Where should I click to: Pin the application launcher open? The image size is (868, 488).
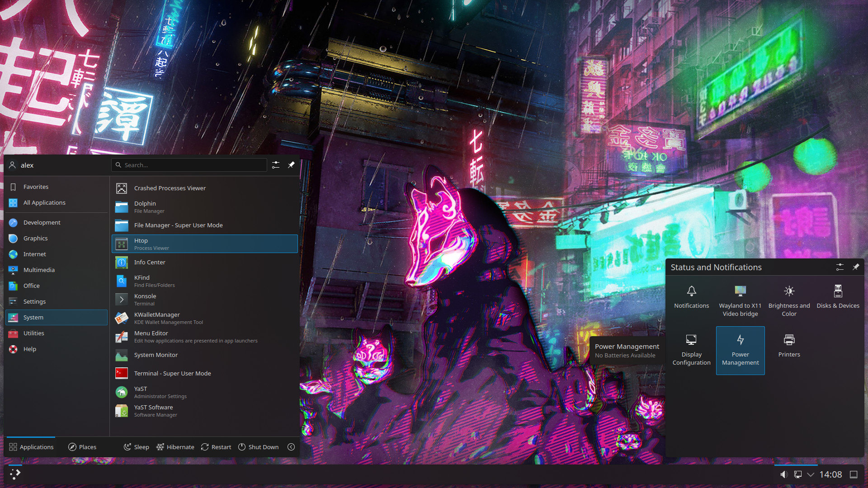291,165
